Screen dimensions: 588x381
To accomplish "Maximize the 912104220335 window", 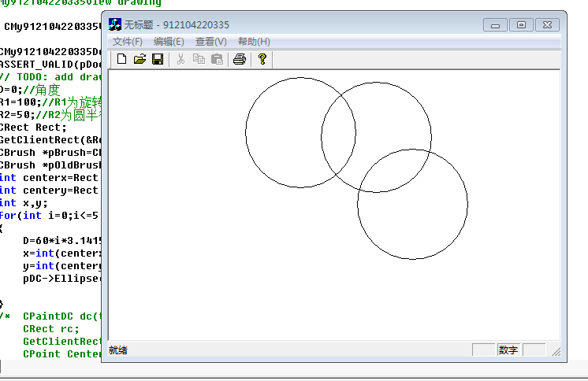I will [521, 25].
